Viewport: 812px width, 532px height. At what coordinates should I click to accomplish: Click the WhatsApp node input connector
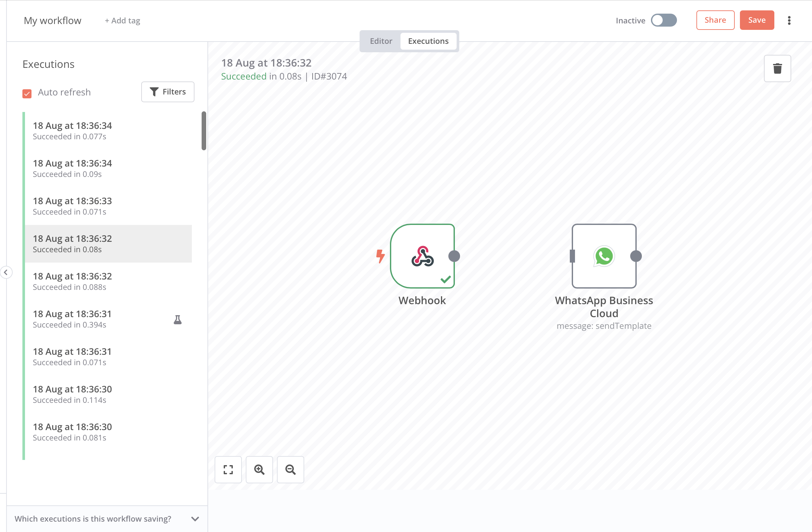572,256
